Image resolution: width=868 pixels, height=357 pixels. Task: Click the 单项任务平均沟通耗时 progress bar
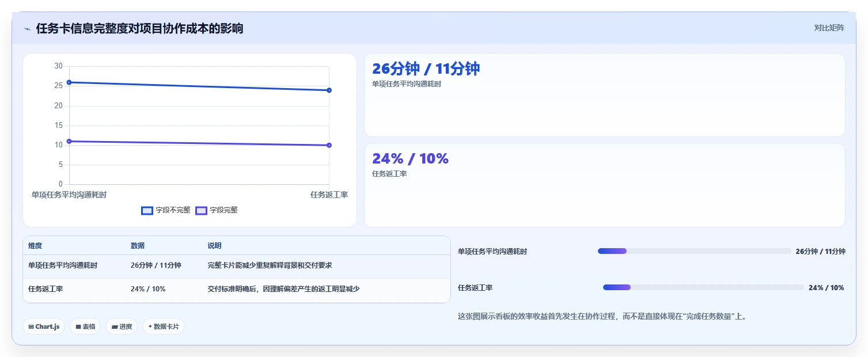tap(694, 251)
